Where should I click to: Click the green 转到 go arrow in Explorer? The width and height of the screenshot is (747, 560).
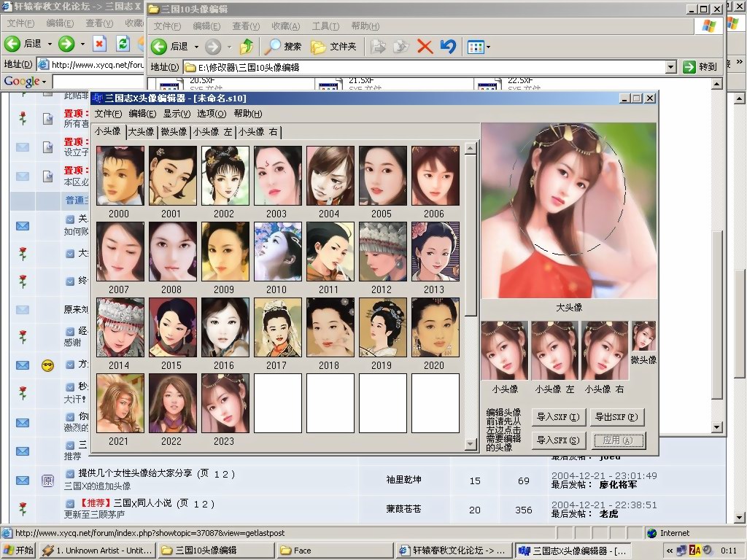689,67
